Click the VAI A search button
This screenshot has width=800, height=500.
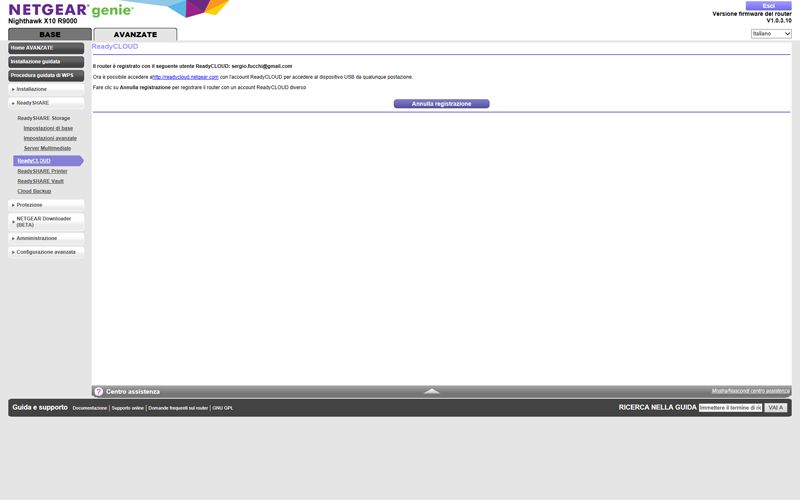click(x=776, y=408)
